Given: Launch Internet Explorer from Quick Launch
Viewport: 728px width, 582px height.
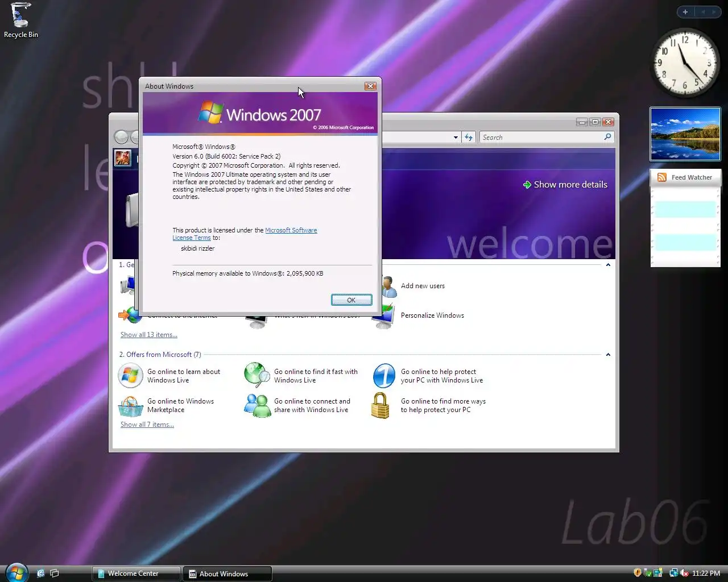Looking at the screenshot, I should [x=40, y=573].
